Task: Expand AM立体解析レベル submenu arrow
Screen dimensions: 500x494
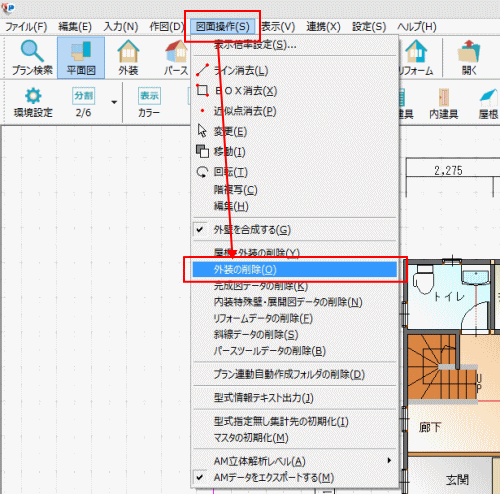Action: (389, 461)
